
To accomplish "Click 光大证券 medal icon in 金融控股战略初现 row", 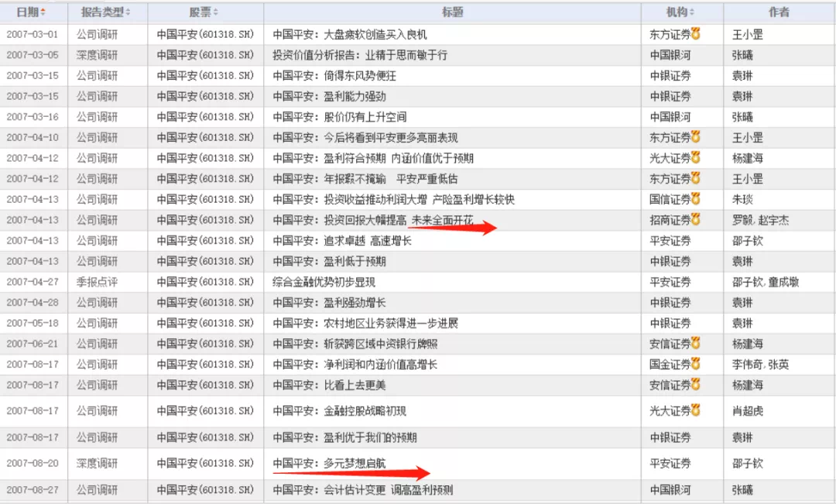I will (696, 410).
